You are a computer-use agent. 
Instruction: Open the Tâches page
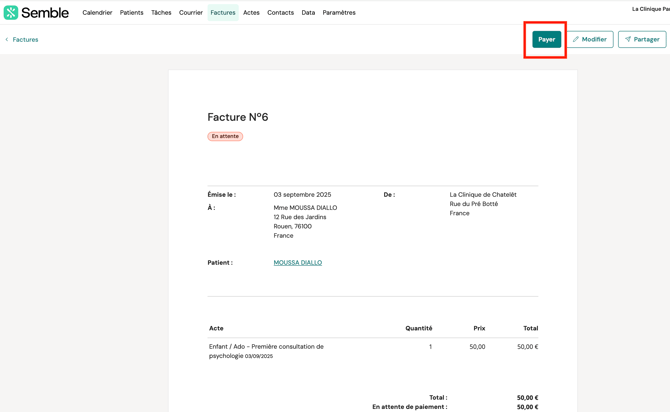coord(161,13)
